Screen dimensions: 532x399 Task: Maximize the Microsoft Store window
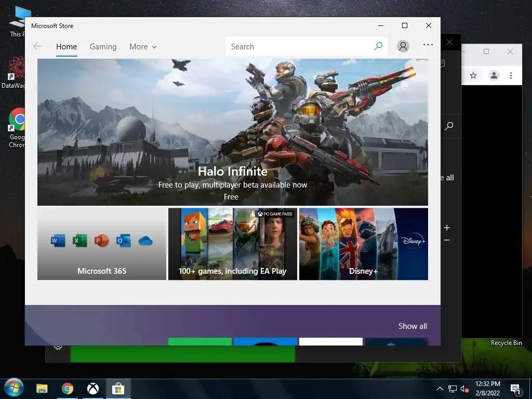405,25
